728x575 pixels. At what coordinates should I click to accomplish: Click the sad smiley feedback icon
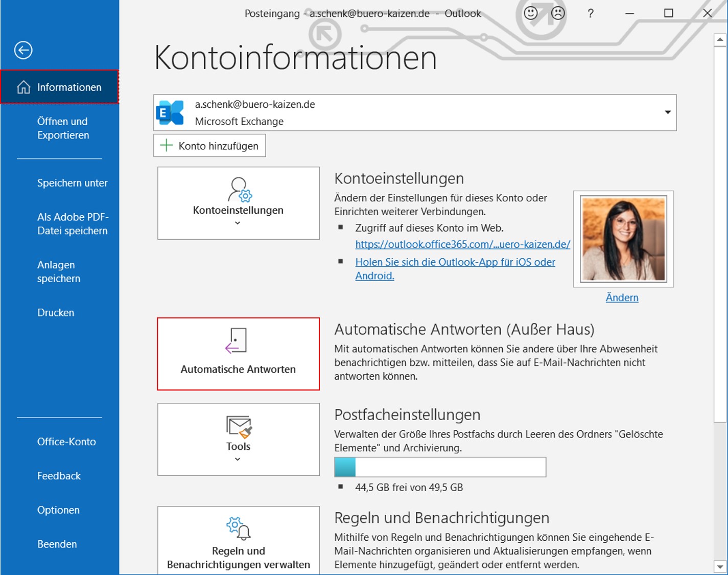[558, 13]
